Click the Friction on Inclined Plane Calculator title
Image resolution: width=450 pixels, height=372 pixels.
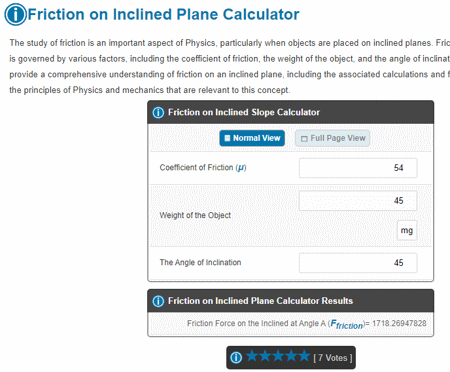click(163, 14)
